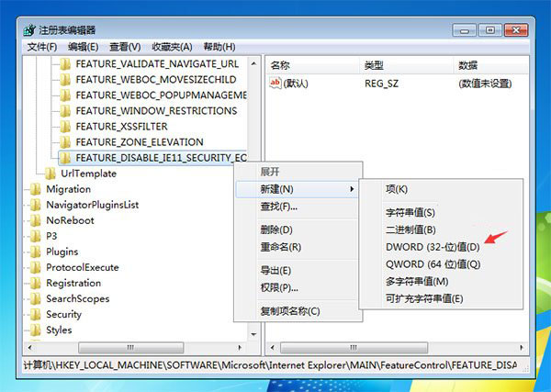Click the ab string icon of (默认) value
This screenshot has width=551, height=392.
click(275, 84)
